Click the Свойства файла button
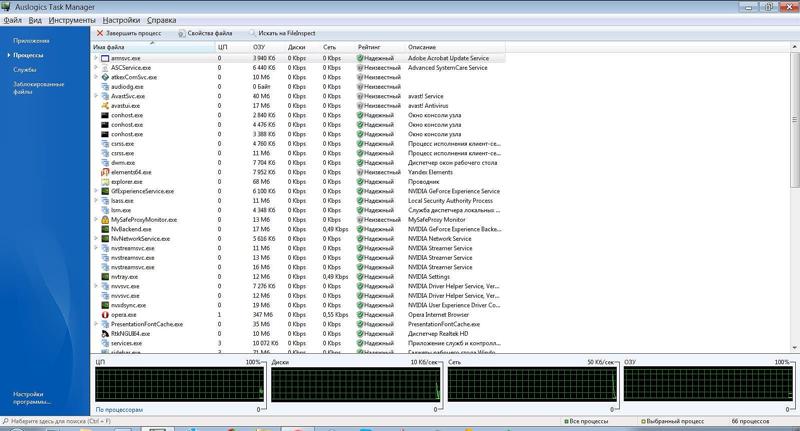The width and height of the screenshot is (800, 431). (205, 33)
